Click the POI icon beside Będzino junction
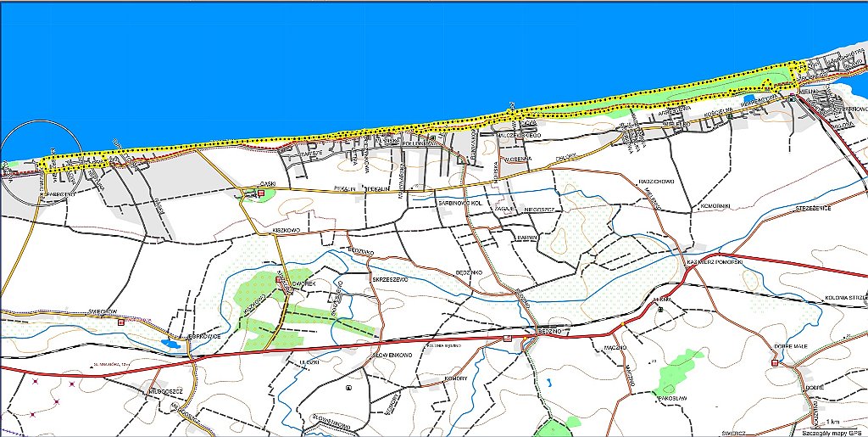This screenshot has width=868, height=437. click(508, 338)
